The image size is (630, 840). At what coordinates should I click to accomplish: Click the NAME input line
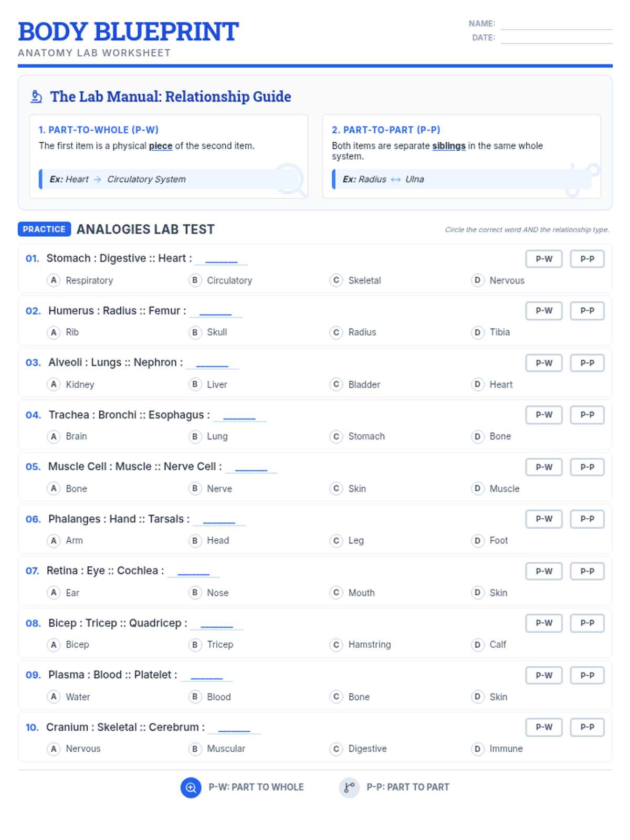(556, 24)
